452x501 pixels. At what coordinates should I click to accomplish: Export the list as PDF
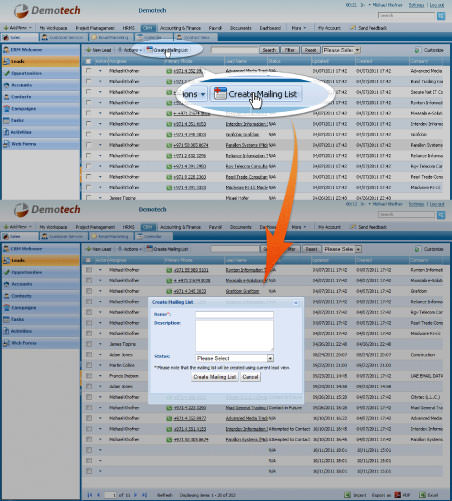(x=402, y=495)
